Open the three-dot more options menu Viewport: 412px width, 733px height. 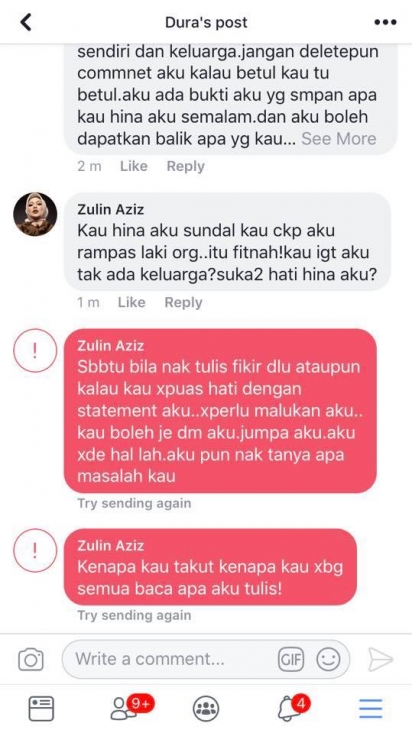385,22
